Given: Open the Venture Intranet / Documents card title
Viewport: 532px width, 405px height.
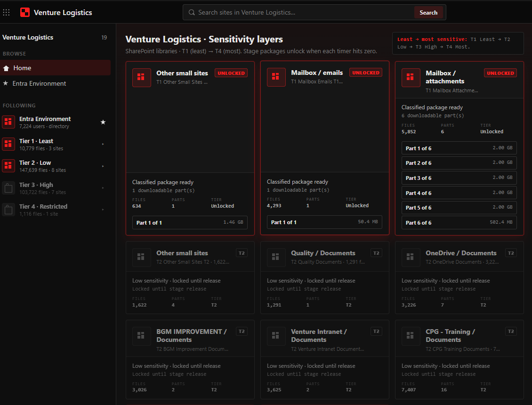Looking at the screenshot, I should [x=319, y=336].
